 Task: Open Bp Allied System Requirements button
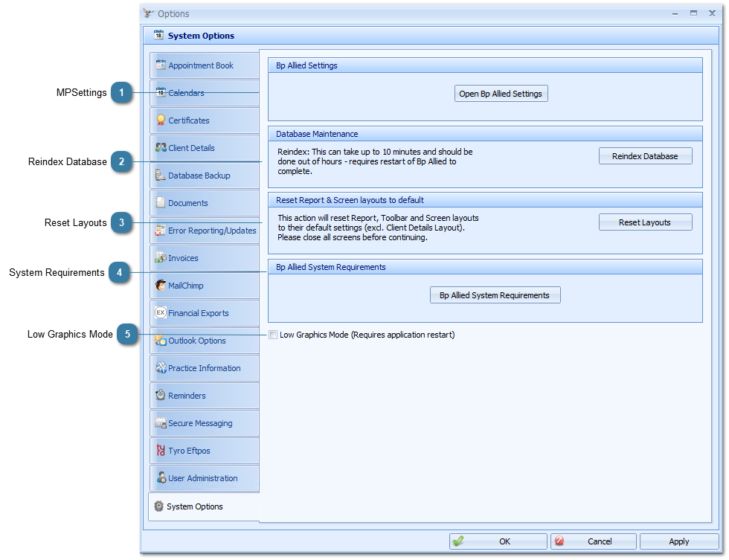pos(495,295)
